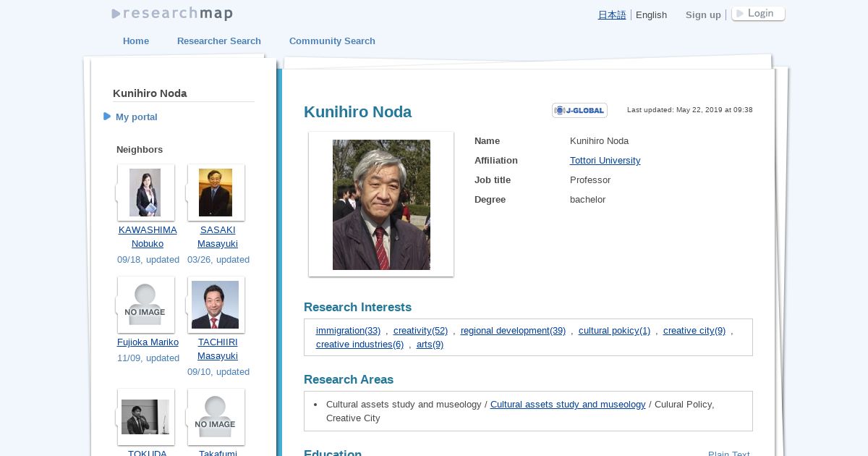Open Fujioka Mariko name link
This screenshot has width=868, height=456.
pos(148,342)
